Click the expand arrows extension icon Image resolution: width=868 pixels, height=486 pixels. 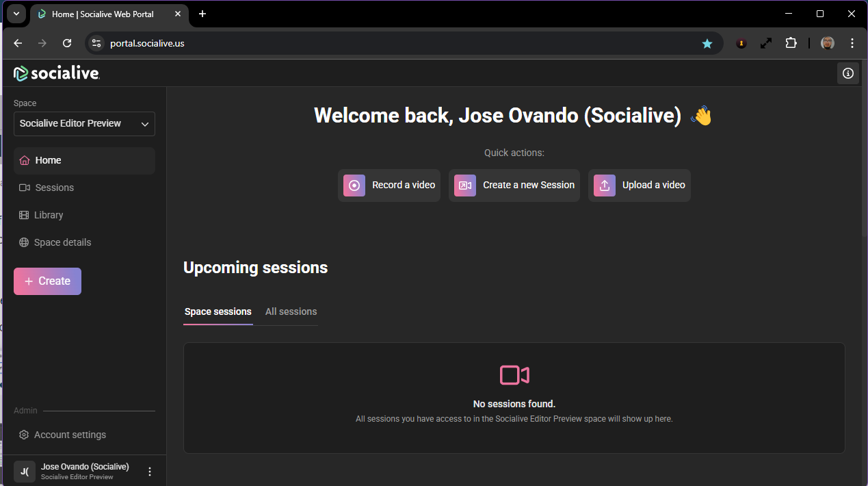tap(766, 43)
